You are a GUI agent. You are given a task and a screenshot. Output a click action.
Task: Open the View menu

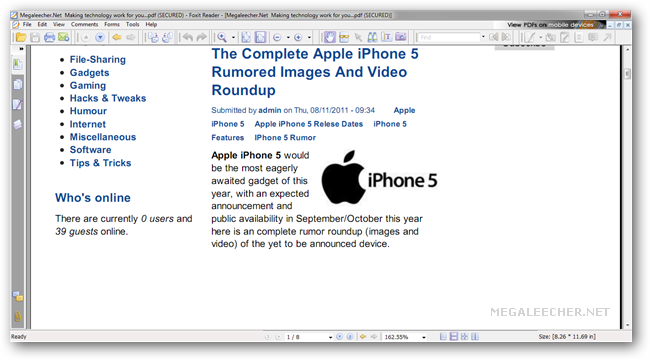[58, 24]
